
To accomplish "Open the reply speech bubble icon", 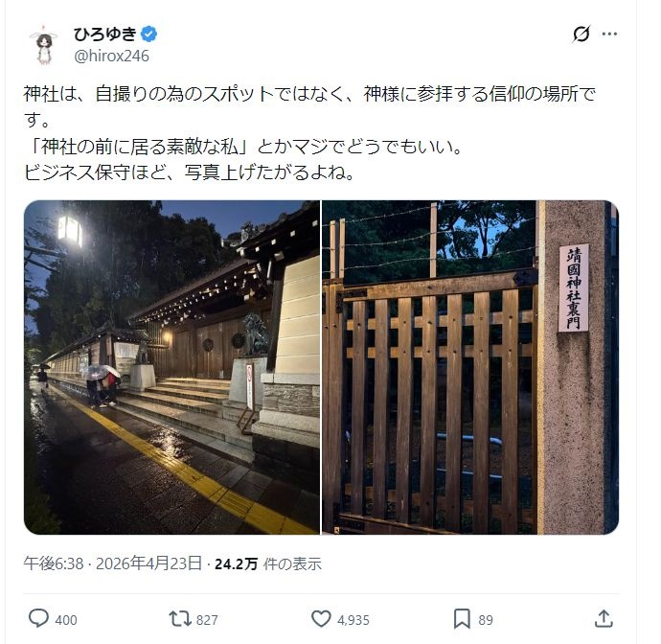I will coord(38,619).
